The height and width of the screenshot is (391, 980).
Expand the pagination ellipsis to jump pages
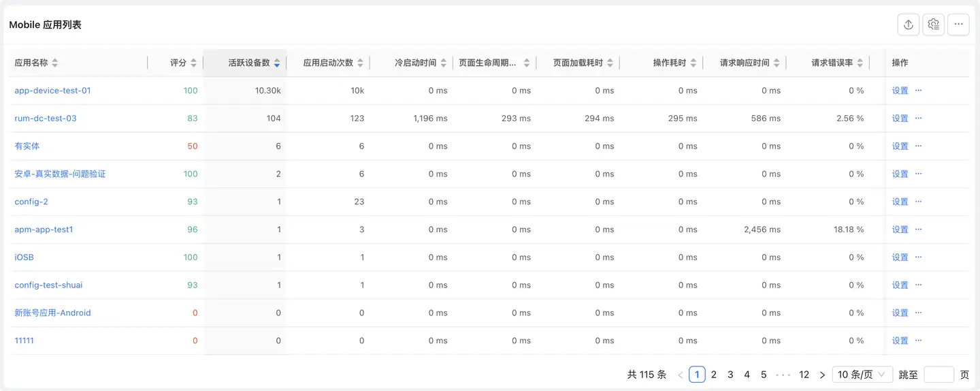(783, 375)
